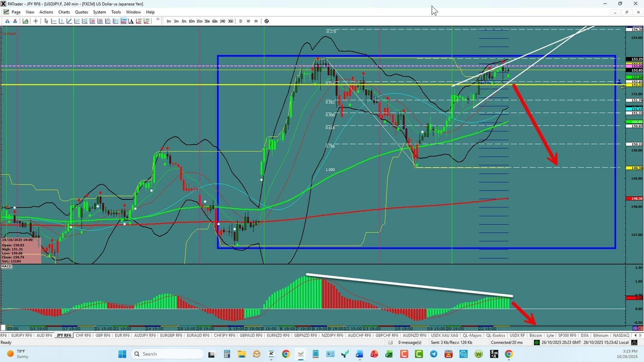Toggle the alert speaker on price axis
Screen dimensions: 644x362
click(x=623, y=87)
